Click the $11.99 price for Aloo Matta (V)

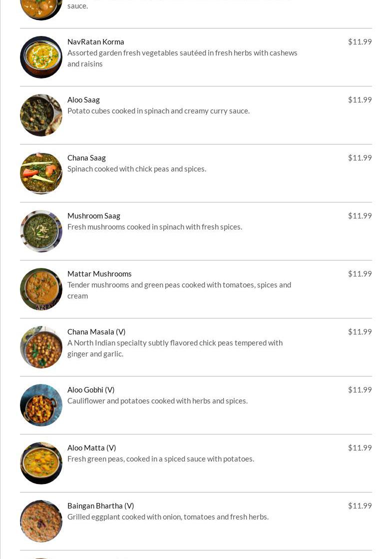coord(360,447)
